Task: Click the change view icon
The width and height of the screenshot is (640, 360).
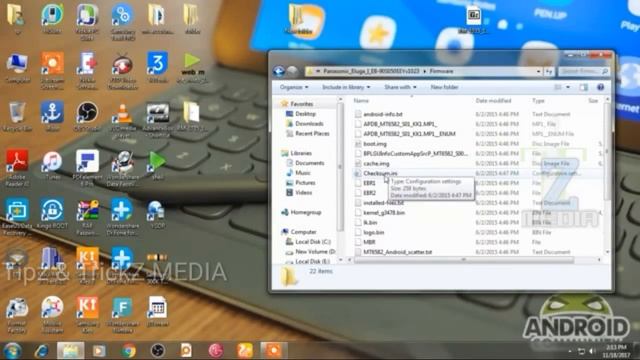Action: point(558,87)
